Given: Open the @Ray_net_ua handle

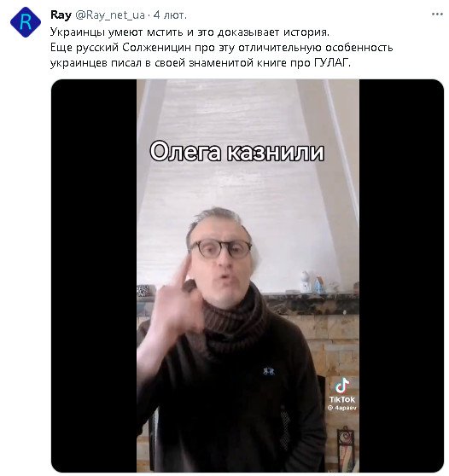Looking at the screenshot, I should pyautogui.click(x=109, y=15).
